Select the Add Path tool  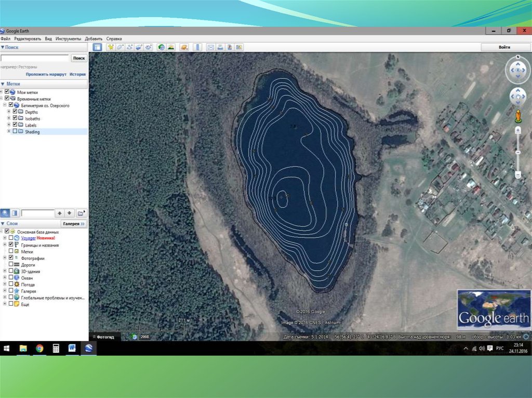pos(130,47)
